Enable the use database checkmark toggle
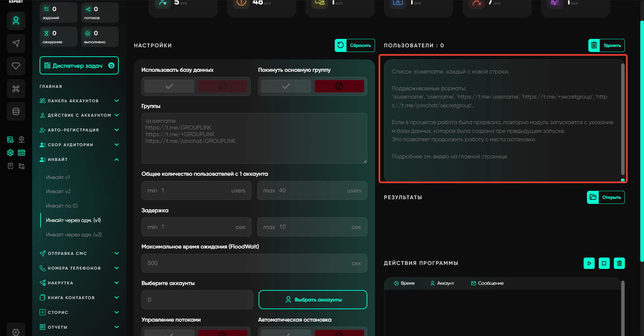The image size is (644, 336). pos(169,86)
